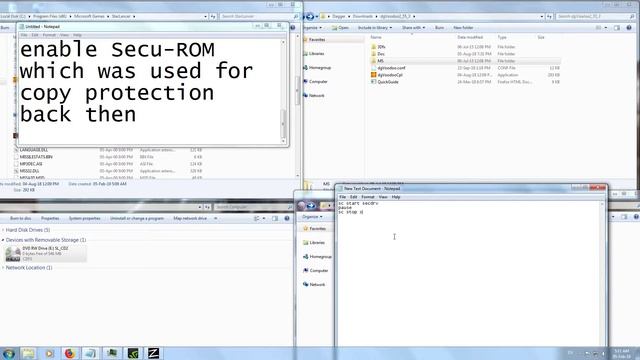
Task: Open Edit menu in New Text Document Notepad
Action: [x=353, y=197]
